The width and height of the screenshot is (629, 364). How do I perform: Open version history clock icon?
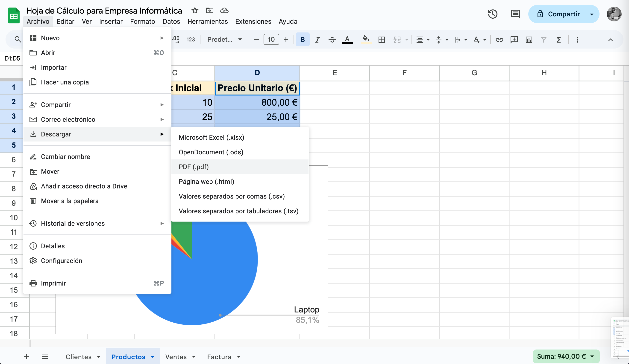click(x=492, y=14)
